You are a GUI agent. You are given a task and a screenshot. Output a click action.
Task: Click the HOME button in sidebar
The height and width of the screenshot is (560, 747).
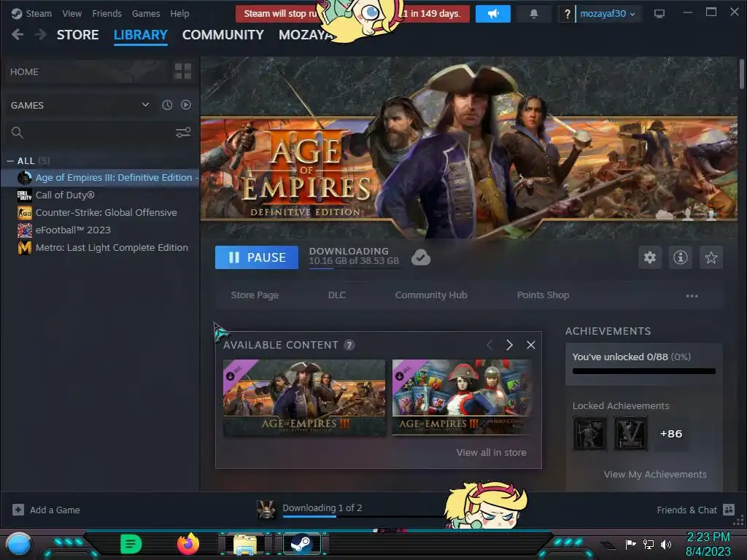coord(88,71)
